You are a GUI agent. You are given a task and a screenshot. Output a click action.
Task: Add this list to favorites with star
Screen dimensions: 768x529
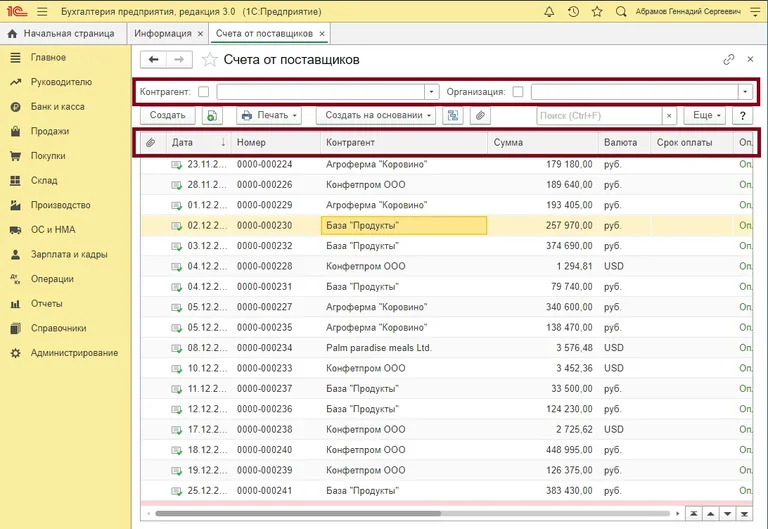click(x=209, y=60)
